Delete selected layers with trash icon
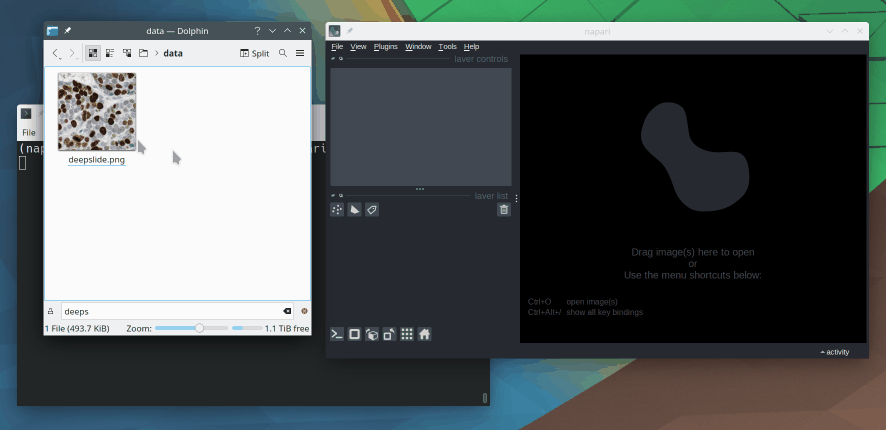The width and height of the screenshot is (886, 430). tap(504, 210)
